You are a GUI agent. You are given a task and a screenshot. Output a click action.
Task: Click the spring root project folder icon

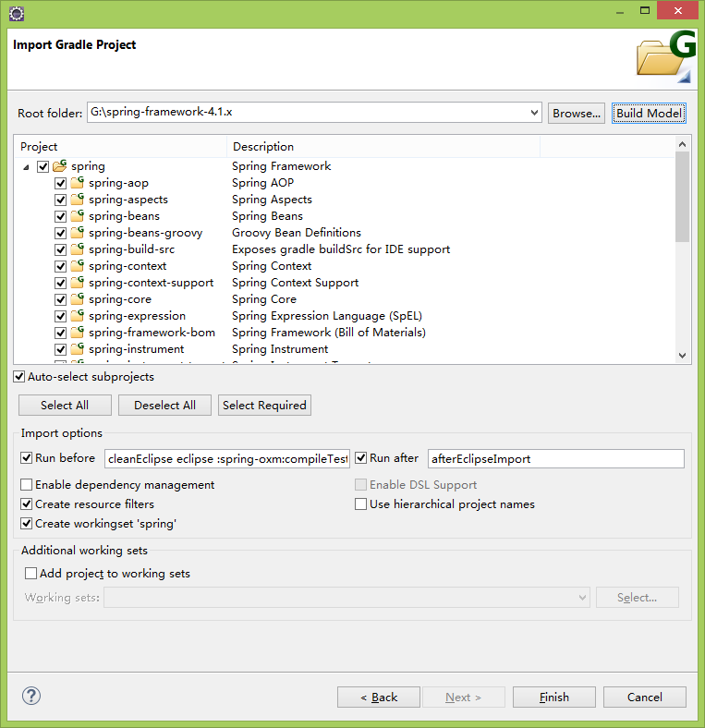[x=59, y=165]
